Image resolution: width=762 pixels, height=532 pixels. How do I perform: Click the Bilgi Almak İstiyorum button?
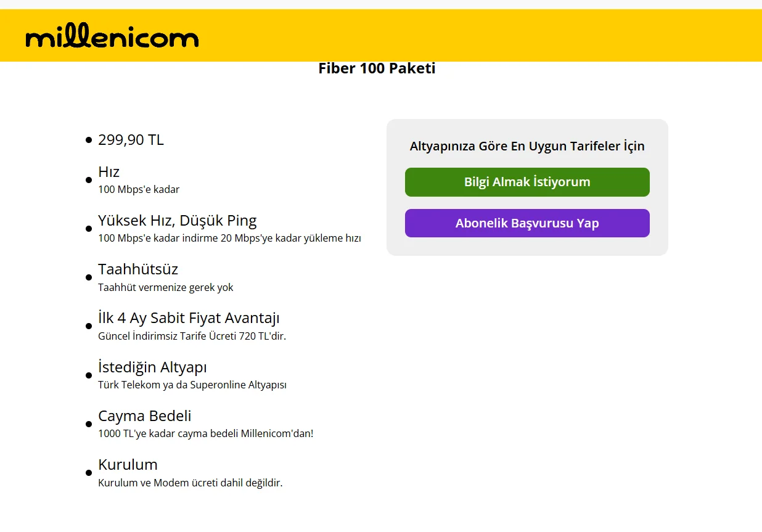point(527,182)
